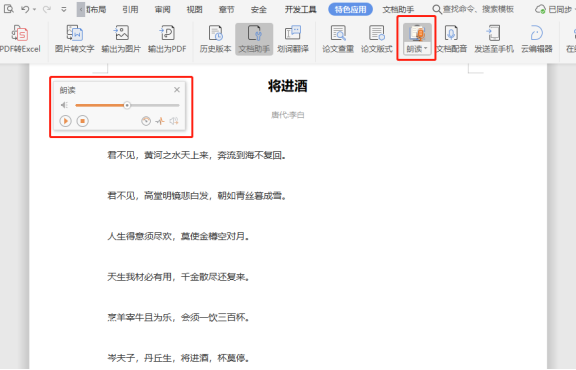Image resolution: width=576 pixels, height=370 pixels.
Task: Stop reading with the stop button
Action: click(x=83, y=121)
